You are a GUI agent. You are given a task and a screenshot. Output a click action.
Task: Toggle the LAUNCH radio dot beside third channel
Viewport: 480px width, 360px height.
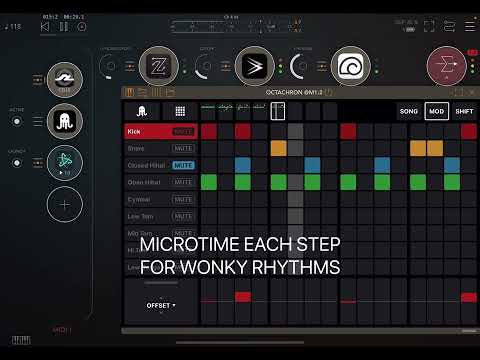pyautogui.click(x=17, y=163)
